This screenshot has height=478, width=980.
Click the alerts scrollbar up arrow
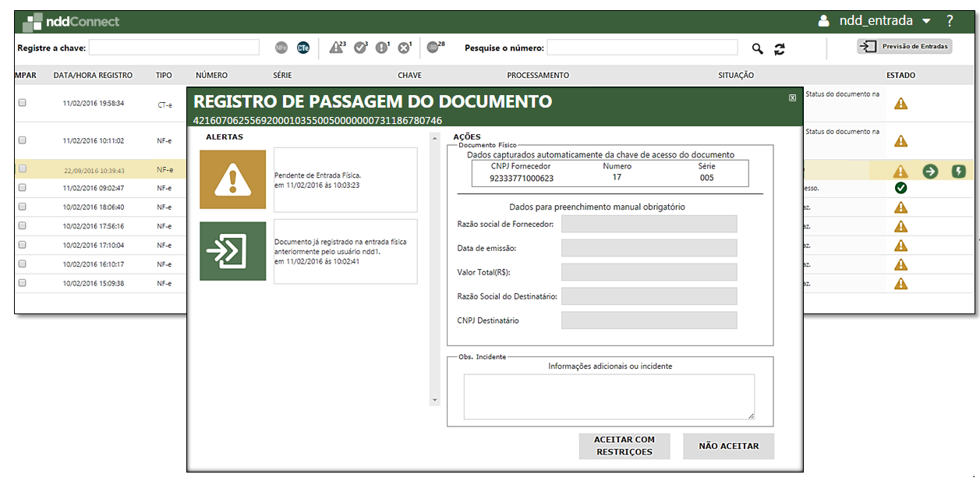click(435, 137)
